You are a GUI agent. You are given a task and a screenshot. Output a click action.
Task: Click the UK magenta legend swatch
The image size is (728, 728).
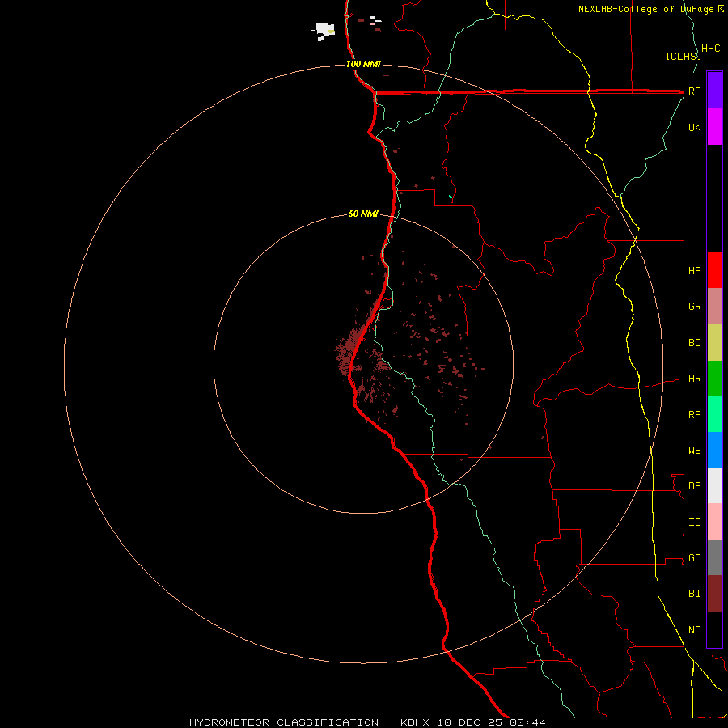click(x=714, y=127)
